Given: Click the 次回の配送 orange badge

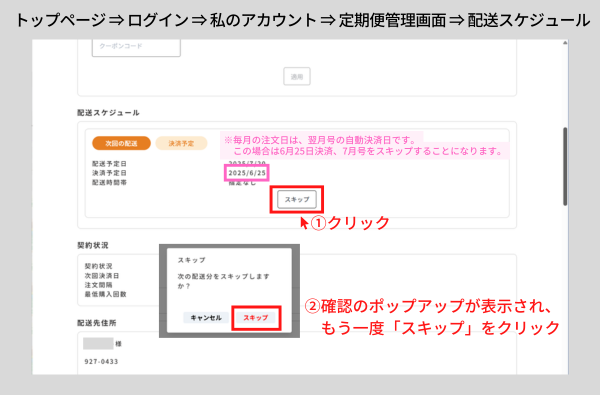Looking at the screenshot, I should [121, 144].
